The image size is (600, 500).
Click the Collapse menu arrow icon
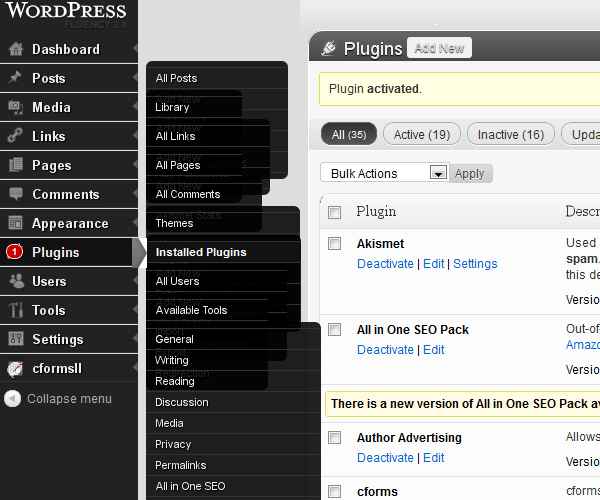pos(12,399)
